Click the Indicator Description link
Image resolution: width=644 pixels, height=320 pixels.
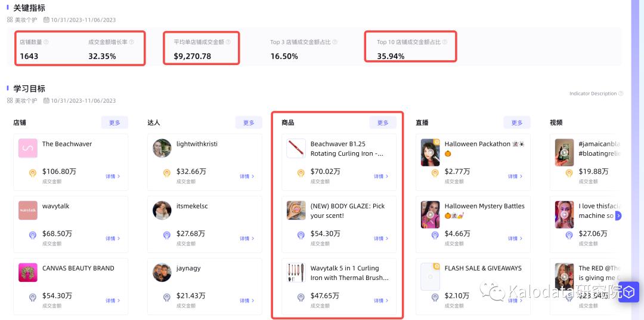593,93
